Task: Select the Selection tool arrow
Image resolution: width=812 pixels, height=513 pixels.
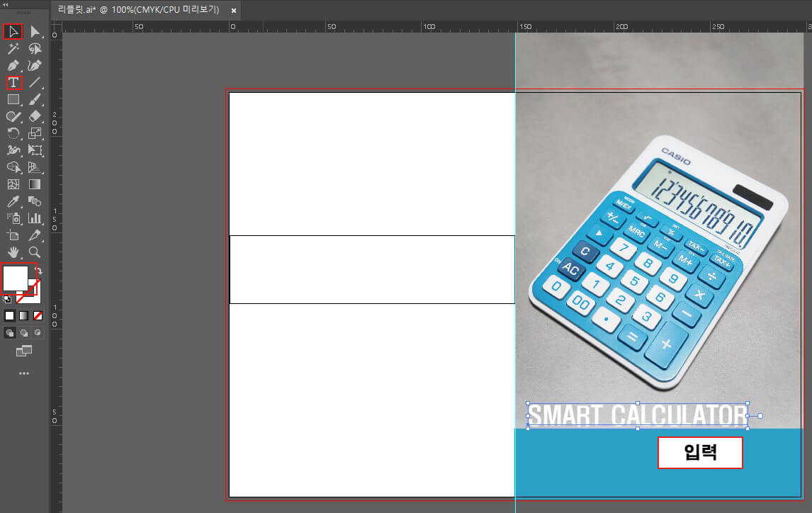Action: point(13,32)
